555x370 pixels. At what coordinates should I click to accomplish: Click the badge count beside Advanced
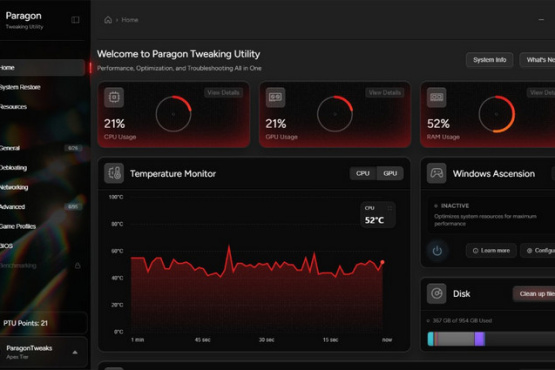point(73,207)
